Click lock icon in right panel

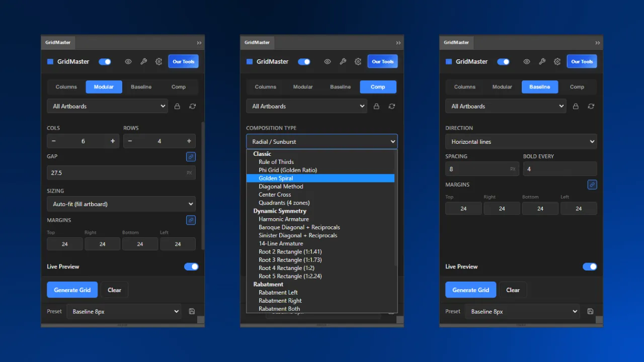pos(576,106)
